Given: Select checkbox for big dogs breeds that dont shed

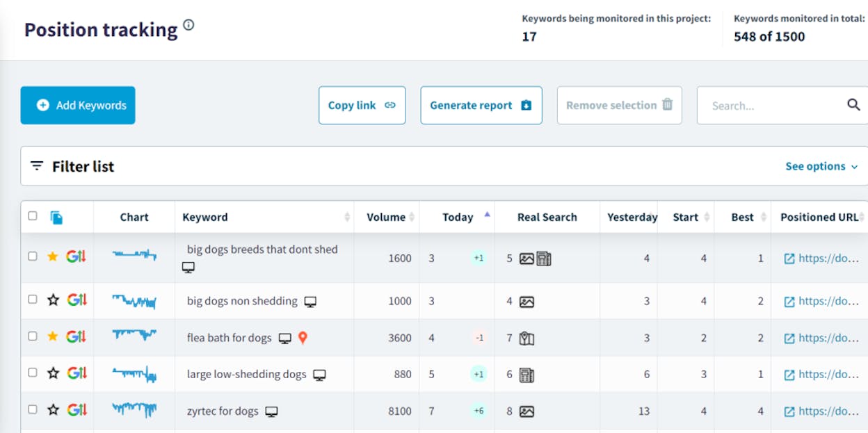Looking at the screenshot, I should coord(32,256).
